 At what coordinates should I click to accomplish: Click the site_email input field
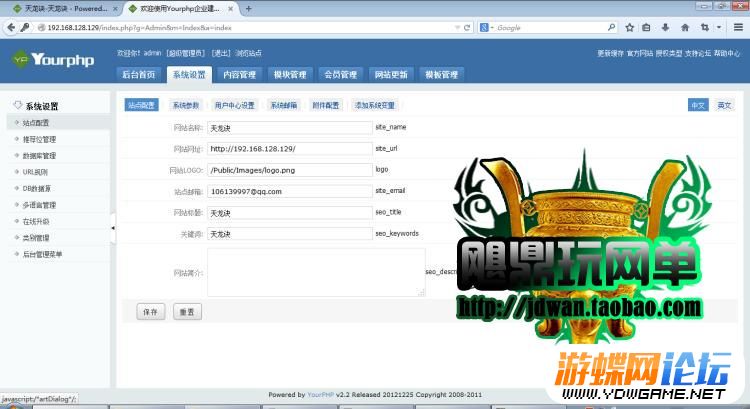pyautogui.click(x=290, y=191)
